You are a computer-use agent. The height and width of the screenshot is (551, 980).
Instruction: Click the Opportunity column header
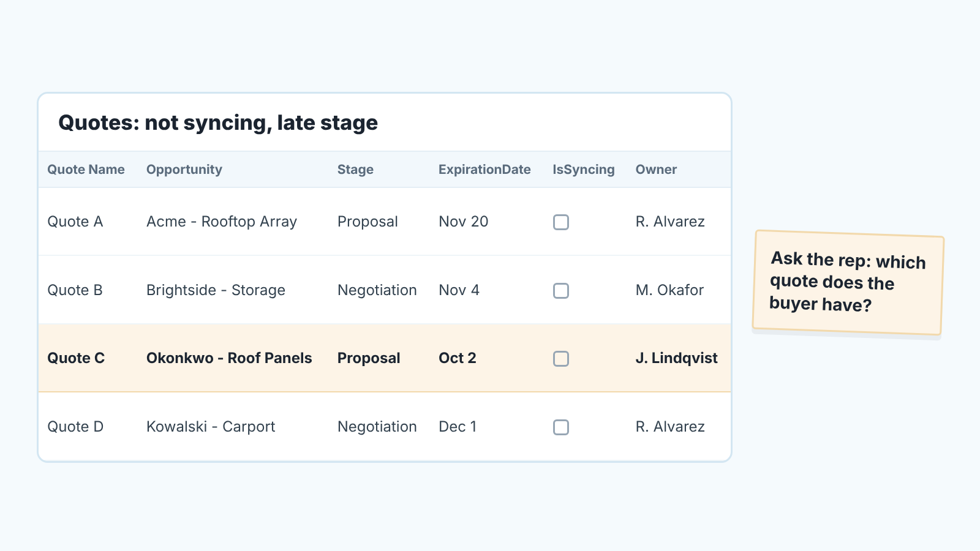184,170
